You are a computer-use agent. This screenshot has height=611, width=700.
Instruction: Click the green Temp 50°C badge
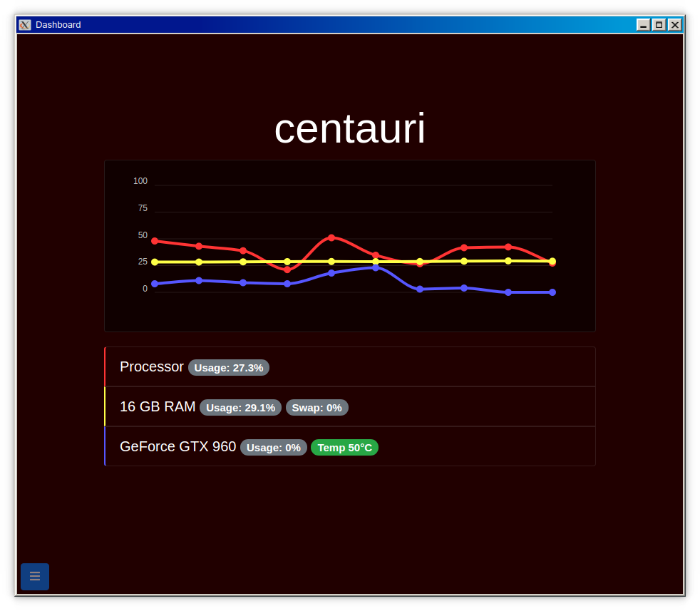(x=344, y=448)
